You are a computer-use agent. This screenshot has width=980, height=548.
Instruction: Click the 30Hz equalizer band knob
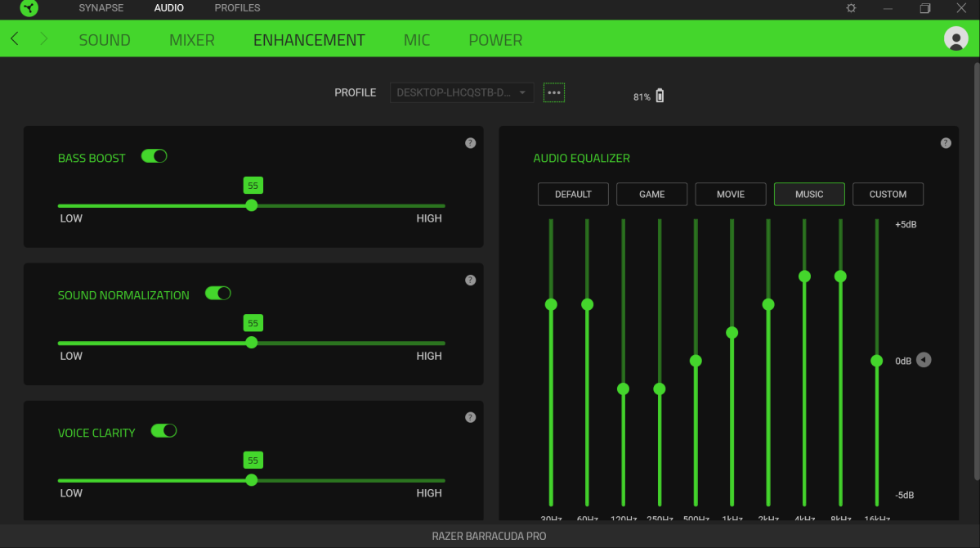(551, 304)
